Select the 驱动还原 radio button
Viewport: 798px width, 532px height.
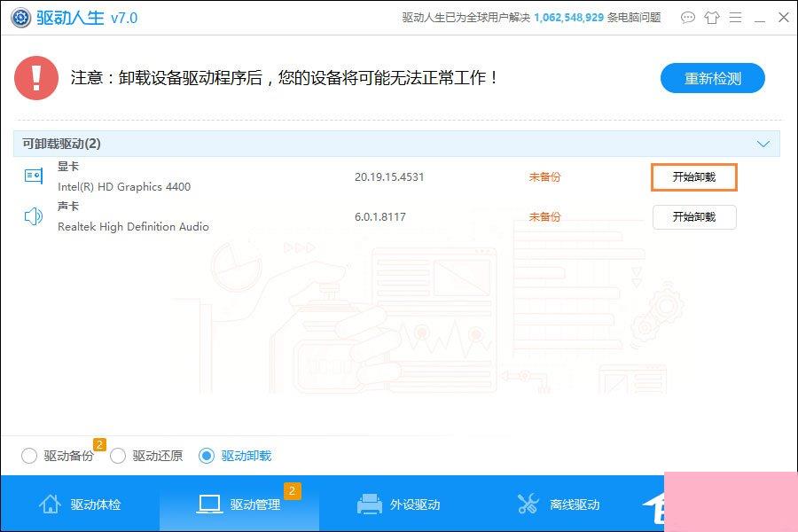click(118, 456)
